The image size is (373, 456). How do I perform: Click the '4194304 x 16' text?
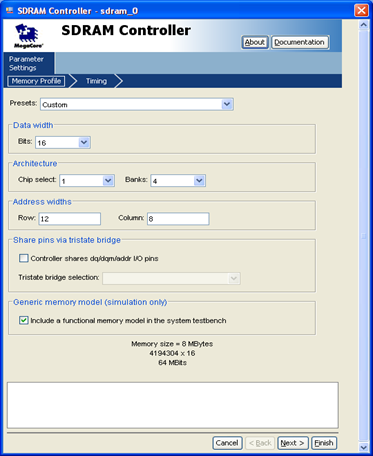(x=172, y=353)
